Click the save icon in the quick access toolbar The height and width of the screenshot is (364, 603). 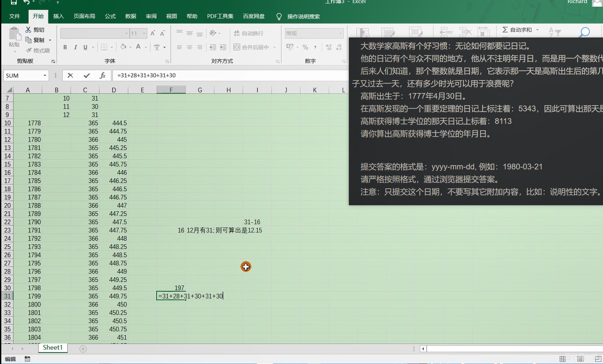[14, 2]
